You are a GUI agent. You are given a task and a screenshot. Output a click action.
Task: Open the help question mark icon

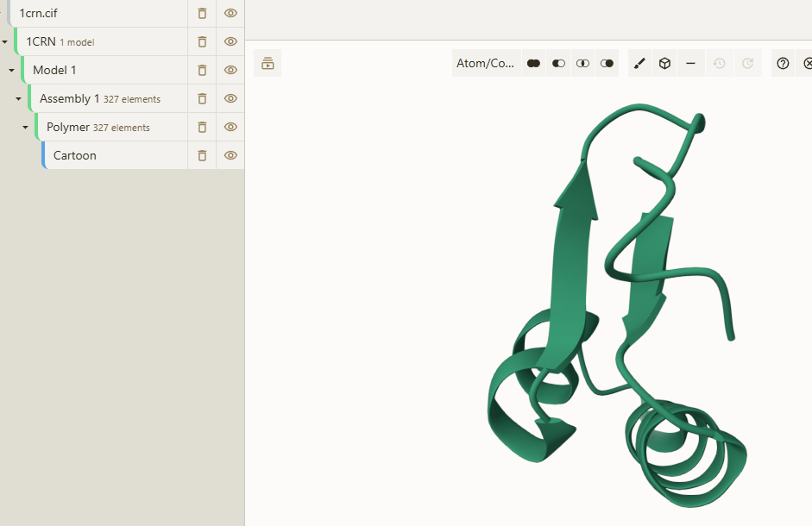pyautogui.click(x=783, y=63)
